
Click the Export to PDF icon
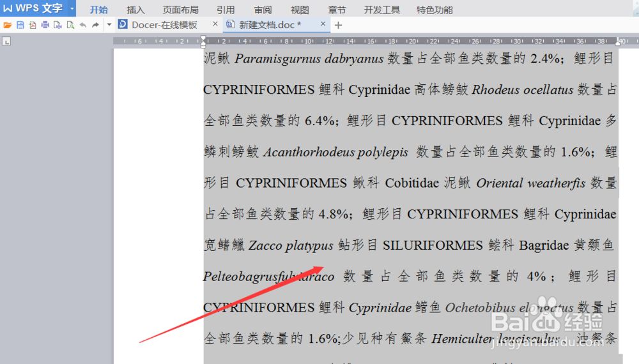coord(33,26)
